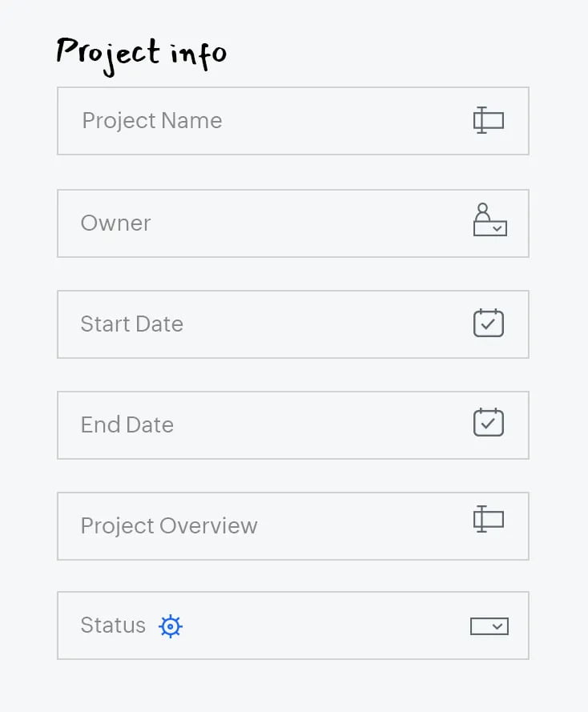Image resolution: width=588 pixels, height=712 pixels.
Task: Click the 'Project info' heading
Action: point(141,54)
